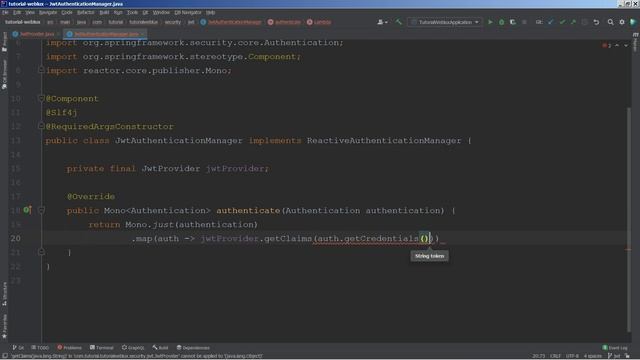
Task: Click the authenticate method breadcrumb
Action: coord(284,22)
